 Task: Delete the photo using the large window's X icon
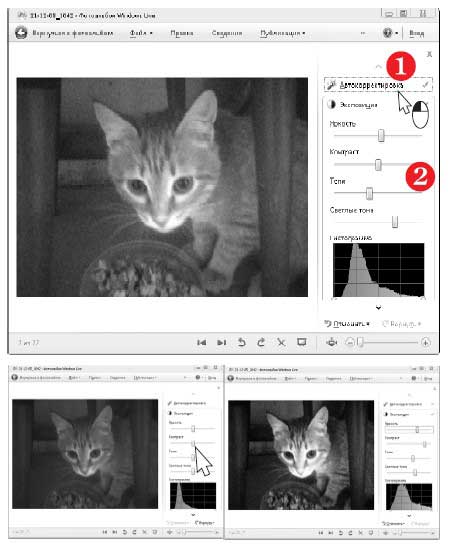(281, 342)
